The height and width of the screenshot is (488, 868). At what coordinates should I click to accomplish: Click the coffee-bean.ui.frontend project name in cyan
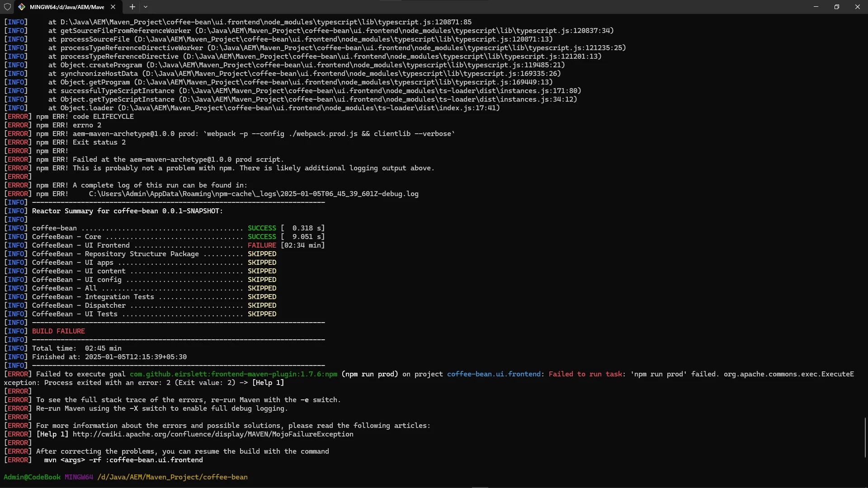click(x=494, y=374)
